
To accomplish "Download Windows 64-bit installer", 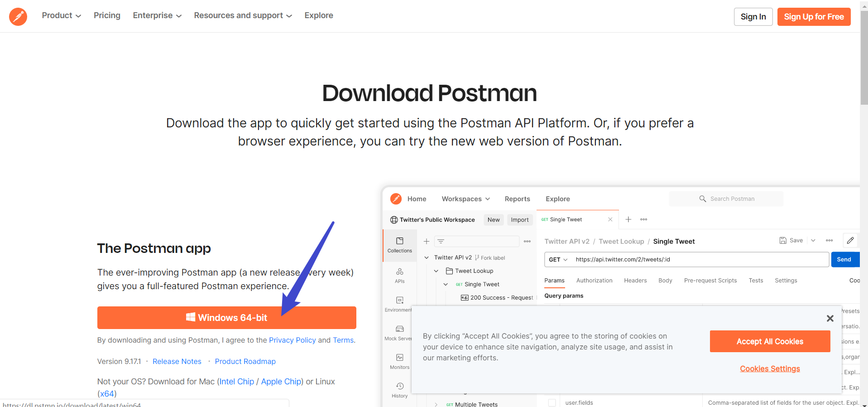I will pyautogui.click(x=226, y=318).
